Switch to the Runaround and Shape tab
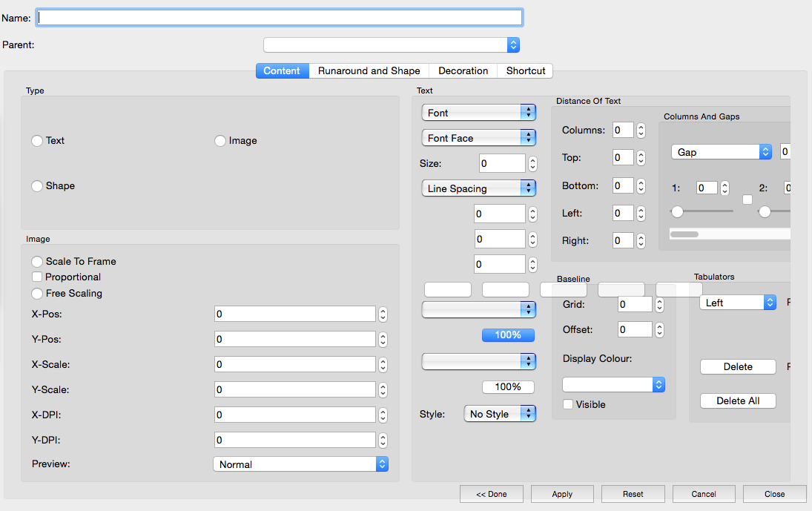Image resolution: width=812 pixels, height=511 pixels. [x=369, y=71]
